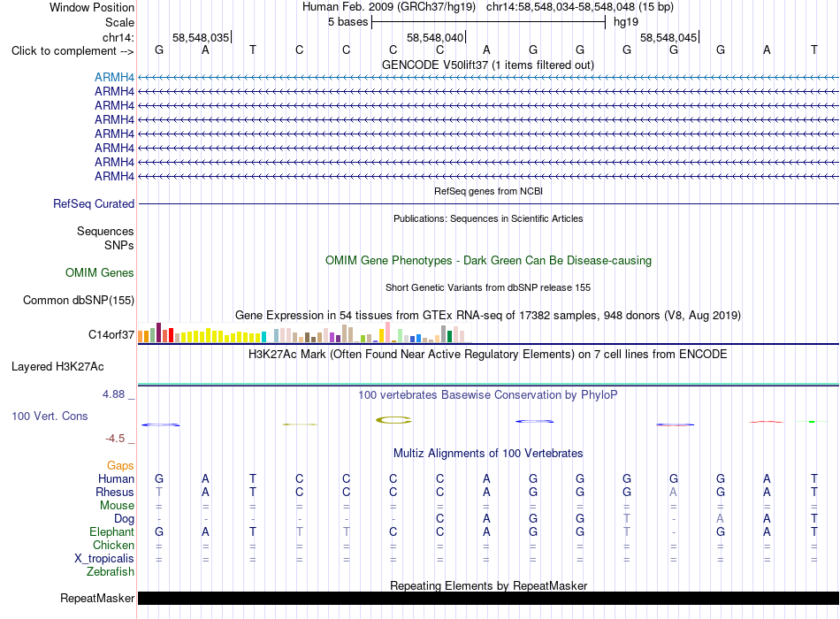The width and height of the screenshot is (840, 619).
Task: Click the Layered H3K27Ac track label
Action: coord(57,367)
